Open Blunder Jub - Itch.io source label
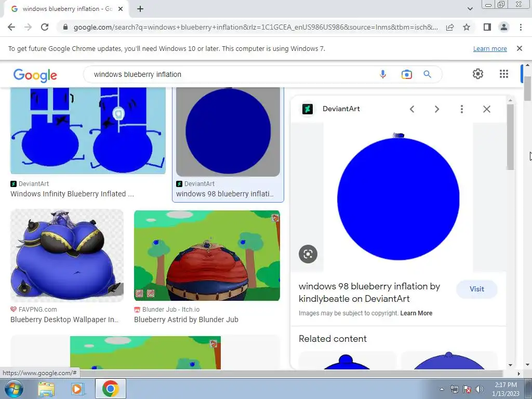 point(170,310)
